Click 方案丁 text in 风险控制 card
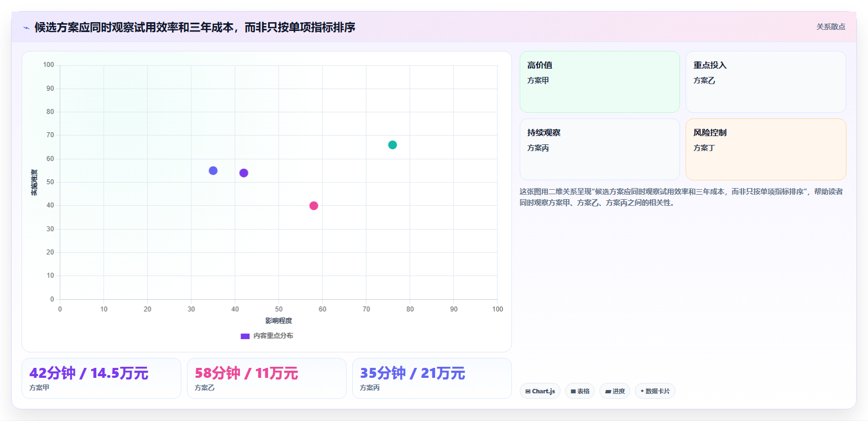Image resolution: width=868 pixels, height=421 pixels. coord(704,148)
